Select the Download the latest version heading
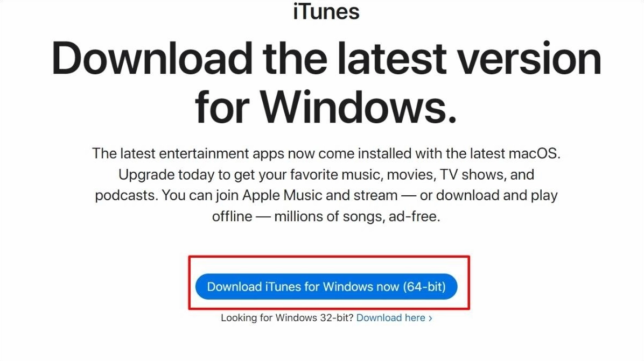The image size is (644, 361). [326, 59]
